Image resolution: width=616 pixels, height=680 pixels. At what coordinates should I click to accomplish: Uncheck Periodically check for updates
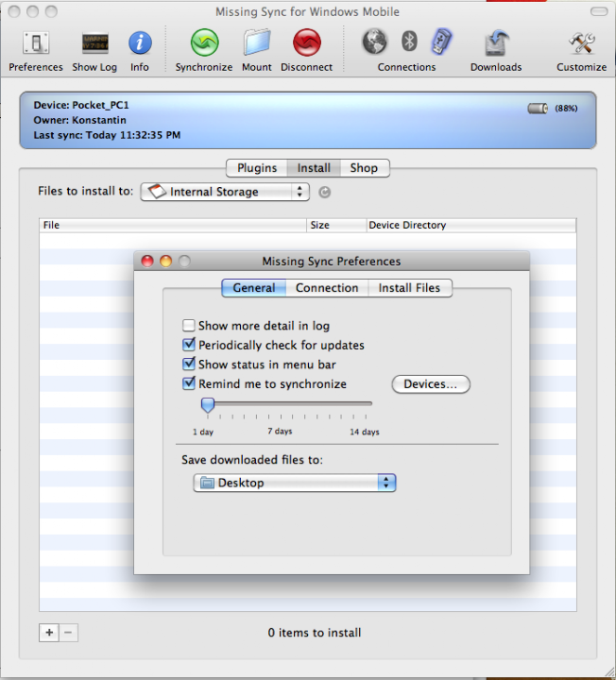point(189,345)
